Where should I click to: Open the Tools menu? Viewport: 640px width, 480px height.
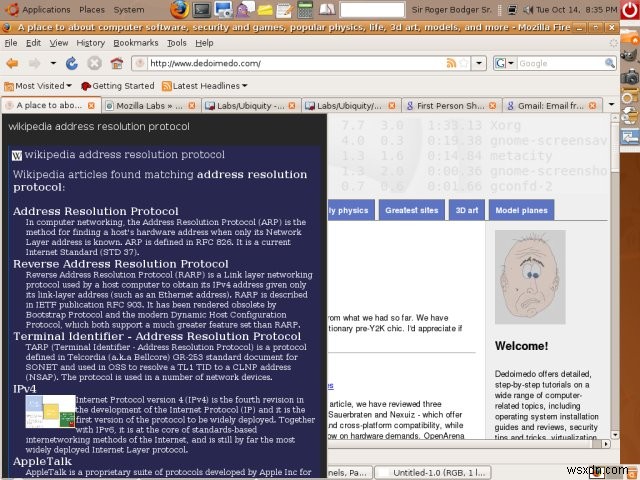click(177, 43)
